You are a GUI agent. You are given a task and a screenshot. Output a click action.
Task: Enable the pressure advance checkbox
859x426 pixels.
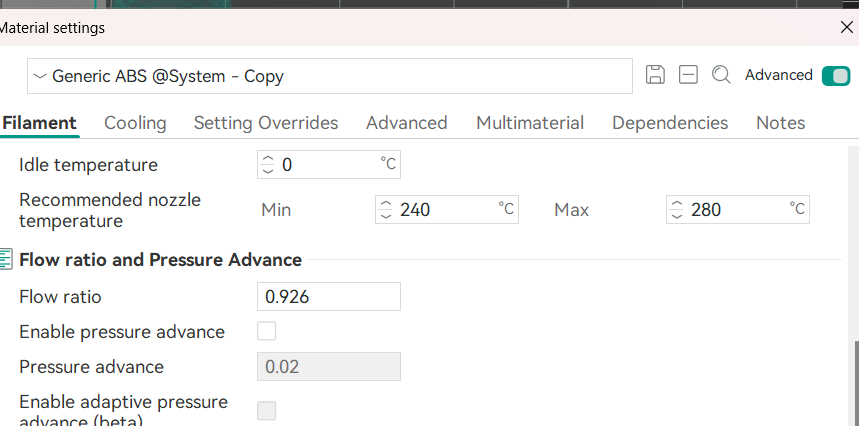click(x=267, y=331)
